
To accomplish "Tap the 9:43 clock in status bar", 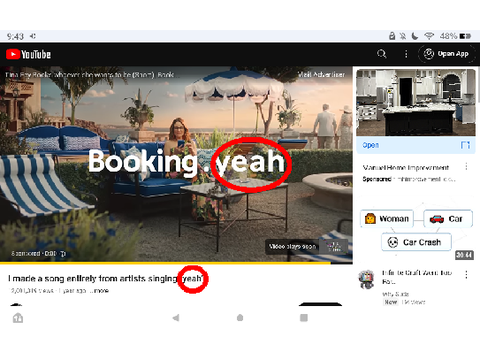I will click(15, 36).
